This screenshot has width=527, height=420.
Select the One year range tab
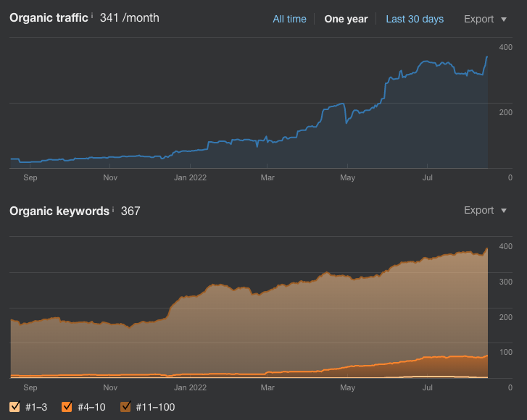(346, 19)
